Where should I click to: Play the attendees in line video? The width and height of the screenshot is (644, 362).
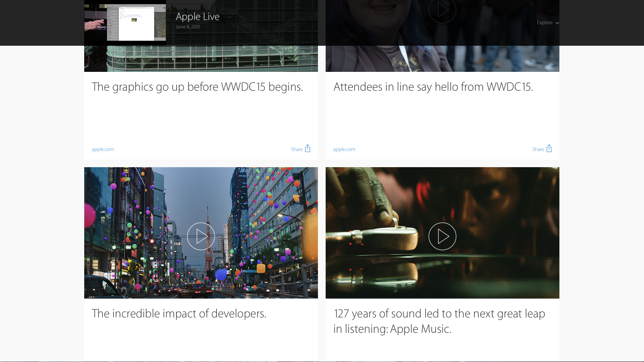pos(442,10)
